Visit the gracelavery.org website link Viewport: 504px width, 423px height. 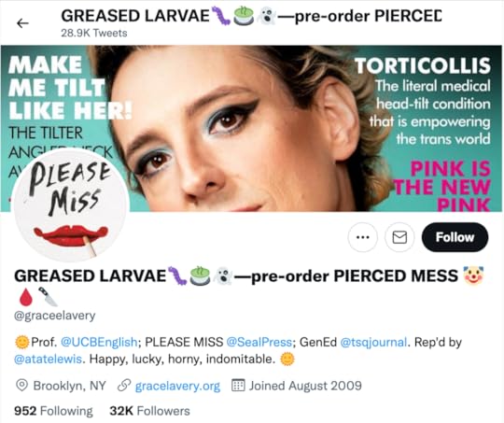pyautogui.click(x=177, y=386)
